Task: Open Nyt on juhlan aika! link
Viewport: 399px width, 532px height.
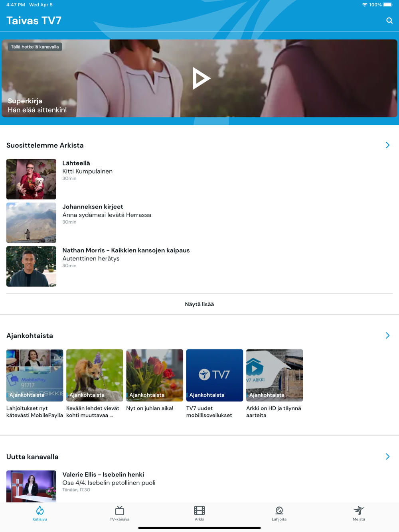Action: click(150, 408)
